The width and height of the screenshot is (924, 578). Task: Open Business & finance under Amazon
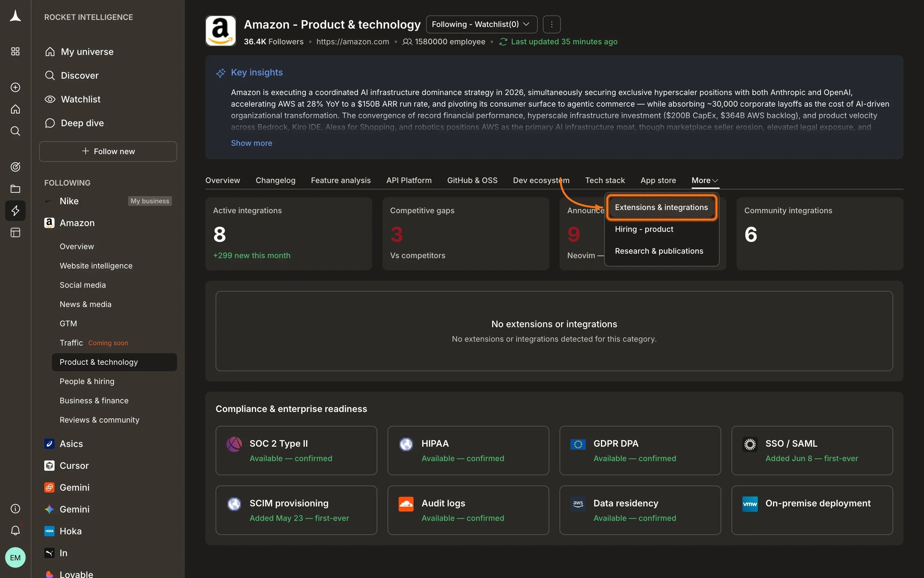click(94, 401)
